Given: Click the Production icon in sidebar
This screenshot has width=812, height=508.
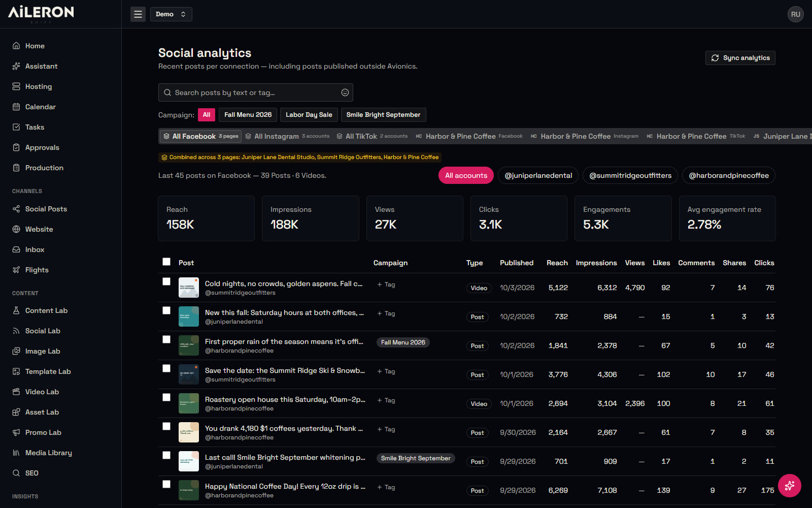Looking at the screenshot, I should tap(16, 168).
